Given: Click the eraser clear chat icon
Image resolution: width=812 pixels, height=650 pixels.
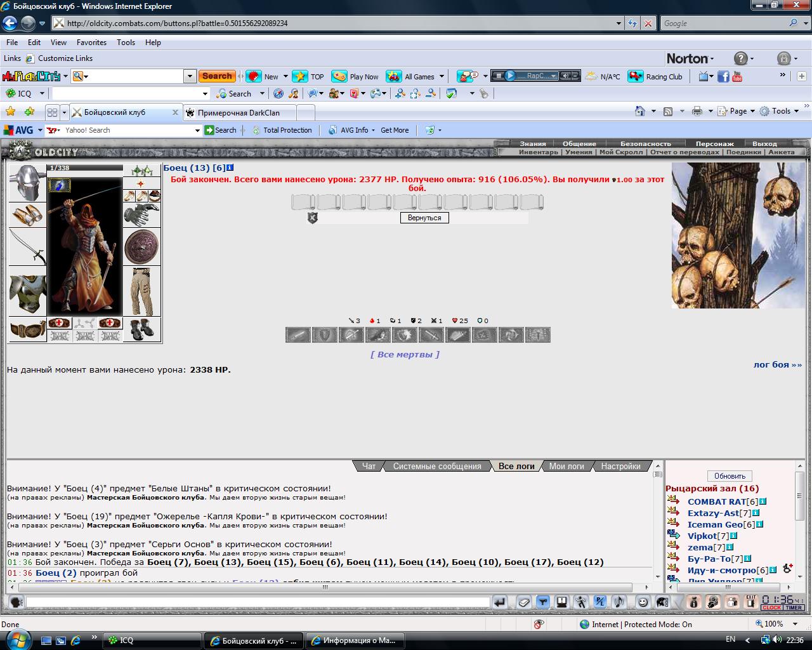Looking at the screenshot, I should 523,602.
